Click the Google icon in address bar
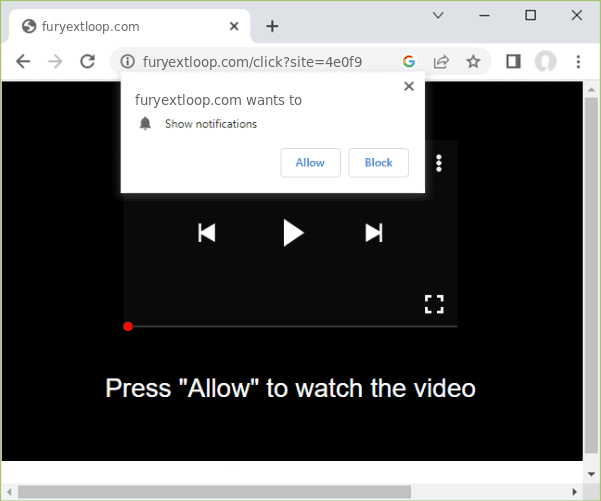601x501 pixels. click(409, 62)
